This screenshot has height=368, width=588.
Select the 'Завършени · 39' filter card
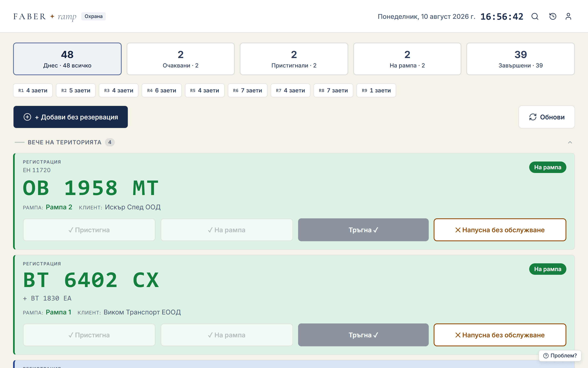(520, 59)
